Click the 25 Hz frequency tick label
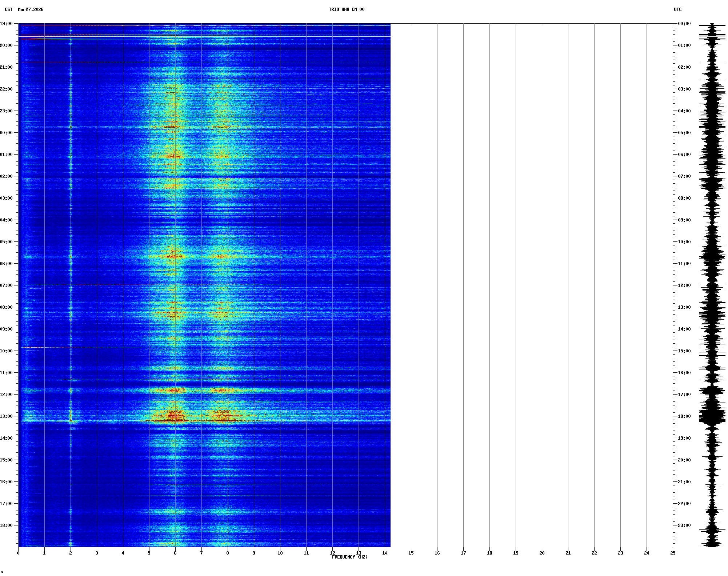Screen dimensions: 728x576 pyautogui.click(x=673, y=553)
